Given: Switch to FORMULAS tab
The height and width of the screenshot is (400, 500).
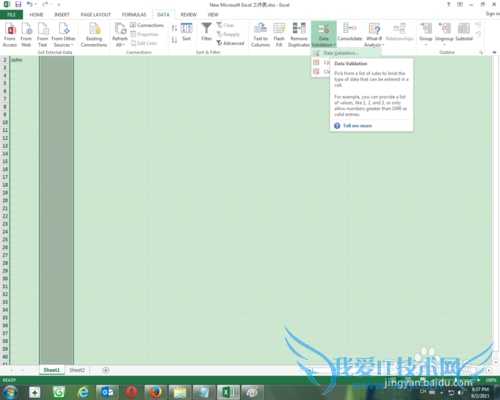Looking at the screenshot, I should coord(134,15).
